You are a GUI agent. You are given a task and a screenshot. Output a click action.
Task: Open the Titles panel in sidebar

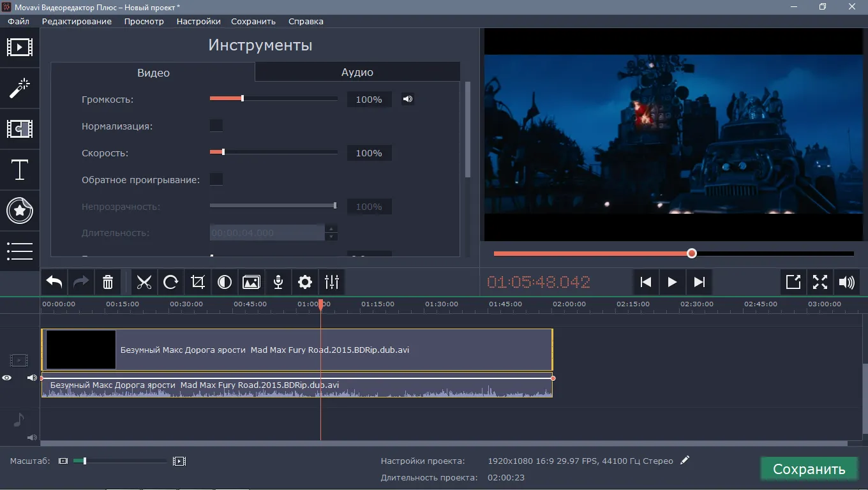coord(20,170)
